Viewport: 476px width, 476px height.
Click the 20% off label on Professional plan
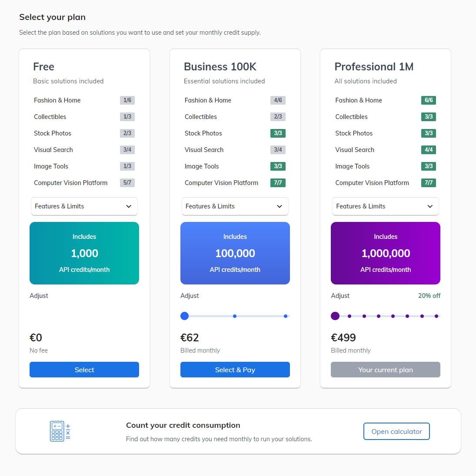point(429,296)
